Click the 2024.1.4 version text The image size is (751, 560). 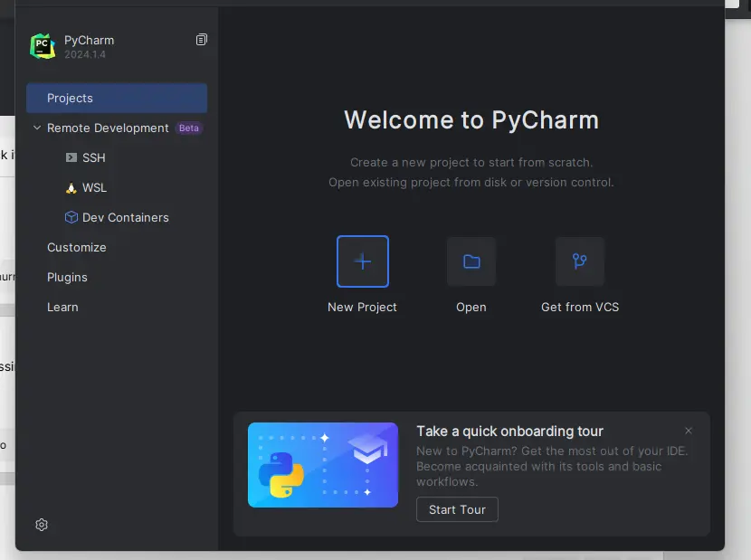pyautogui.click(x=85, y=54)
